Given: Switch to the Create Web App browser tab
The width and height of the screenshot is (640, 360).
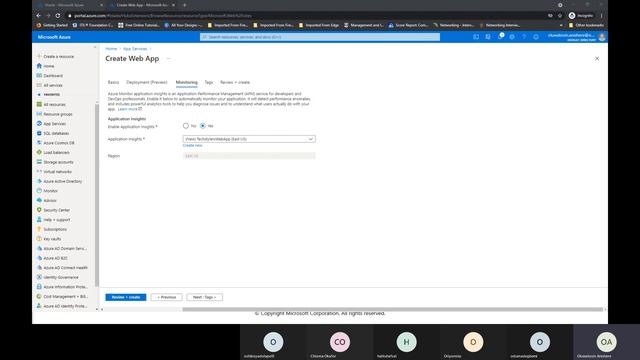Looking at the screenshot, I should (x=142, y=5).
